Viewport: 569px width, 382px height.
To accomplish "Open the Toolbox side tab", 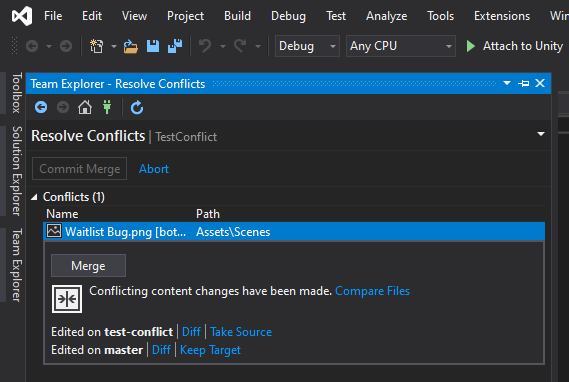I will click(x=16, y=93).
